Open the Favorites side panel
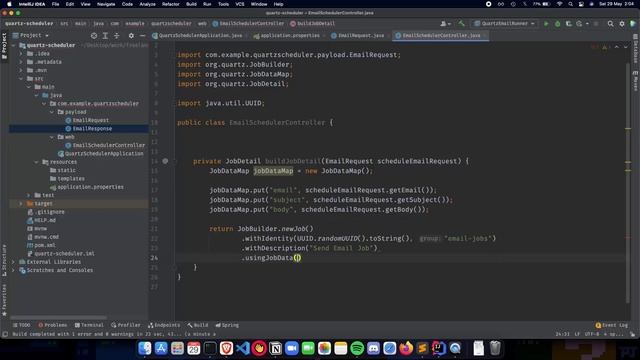 tap(4, 300)
